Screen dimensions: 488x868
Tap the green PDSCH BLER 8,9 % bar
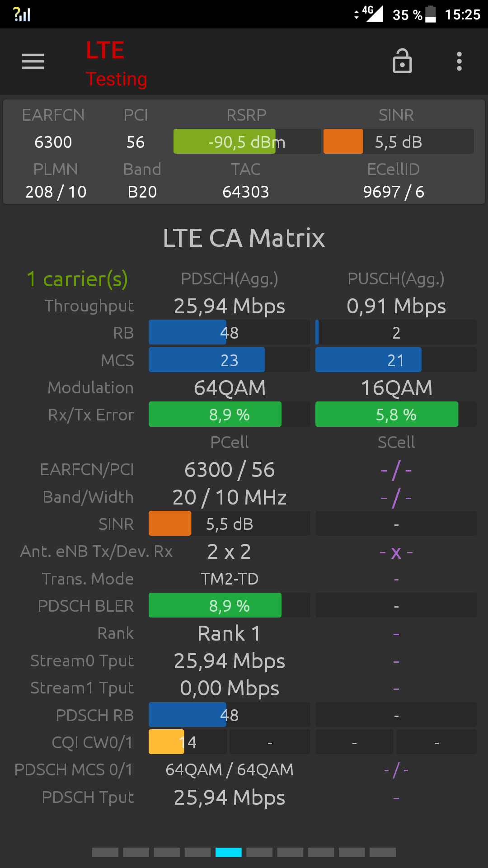point(230,605)
